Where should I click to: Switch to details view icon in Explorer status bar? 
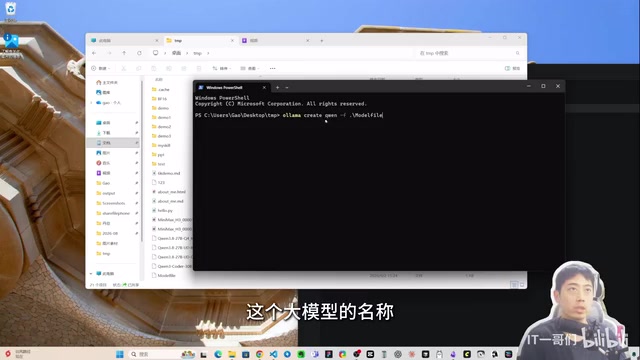pyautogui.click(x=514, y=284)
